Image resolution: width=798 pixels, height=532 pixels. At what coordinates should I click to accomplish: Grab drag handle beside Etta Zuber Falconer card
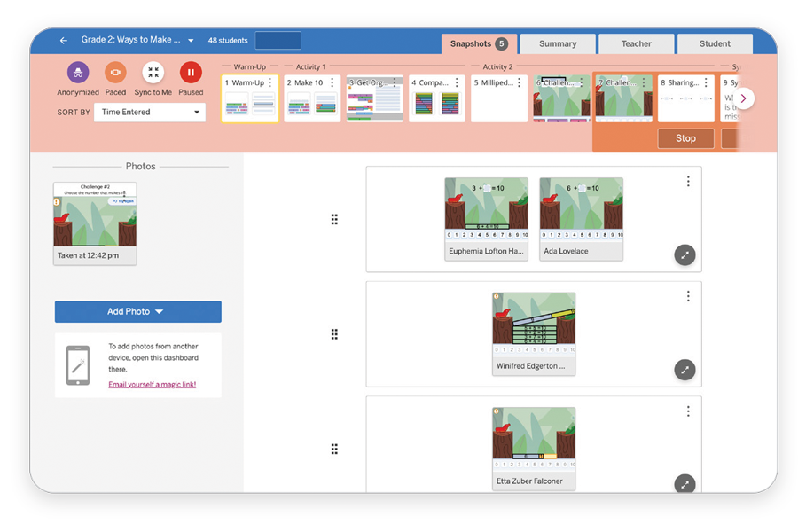pos(334,450)
